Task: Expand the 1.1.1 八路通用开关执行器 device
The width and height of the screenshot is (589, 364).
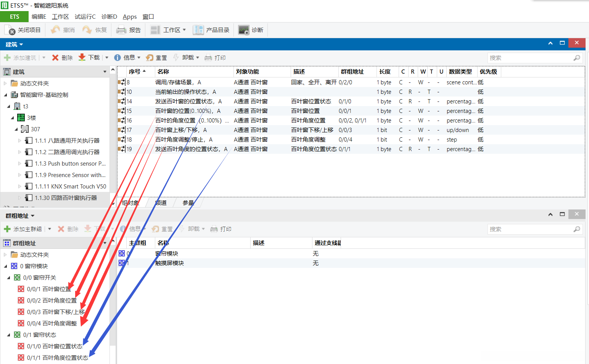Action: [20, 140]
